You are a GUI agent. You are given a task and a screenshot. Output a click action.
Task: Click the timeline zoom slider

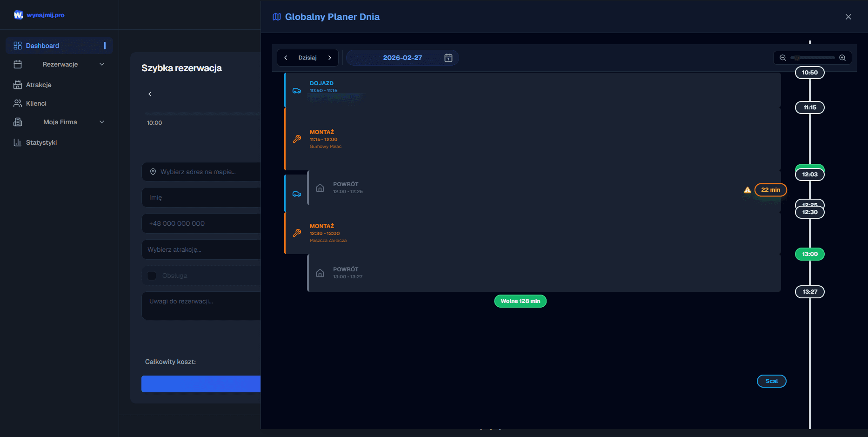pos(812,58)
